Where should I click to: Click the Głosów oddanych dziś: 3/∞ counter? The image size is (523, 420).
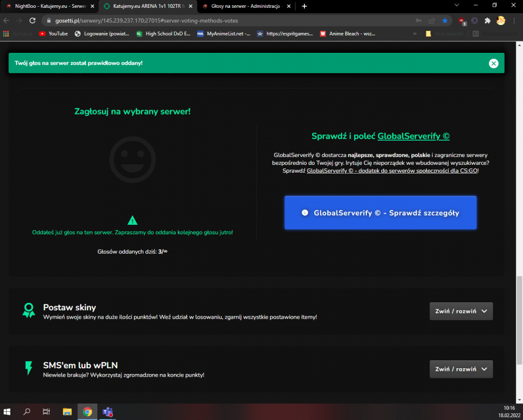132,252
